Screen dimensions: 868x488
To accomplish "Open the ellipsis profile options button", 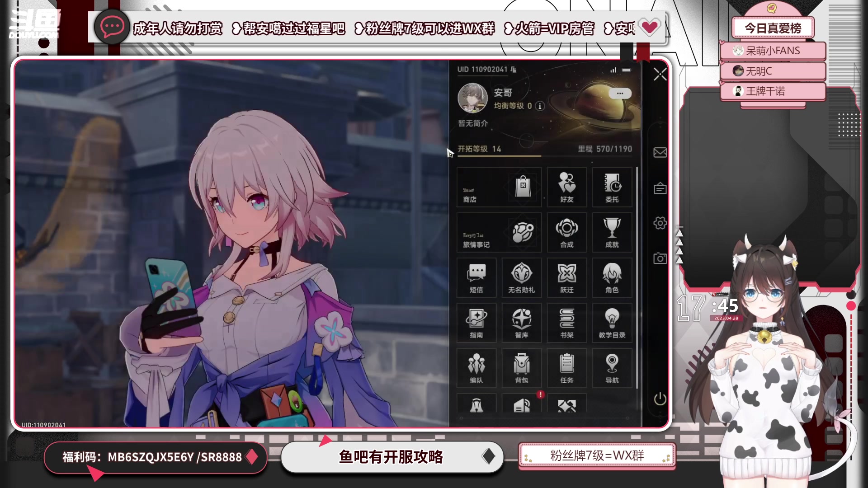I will pyautogui.click(x=620, y=94).
